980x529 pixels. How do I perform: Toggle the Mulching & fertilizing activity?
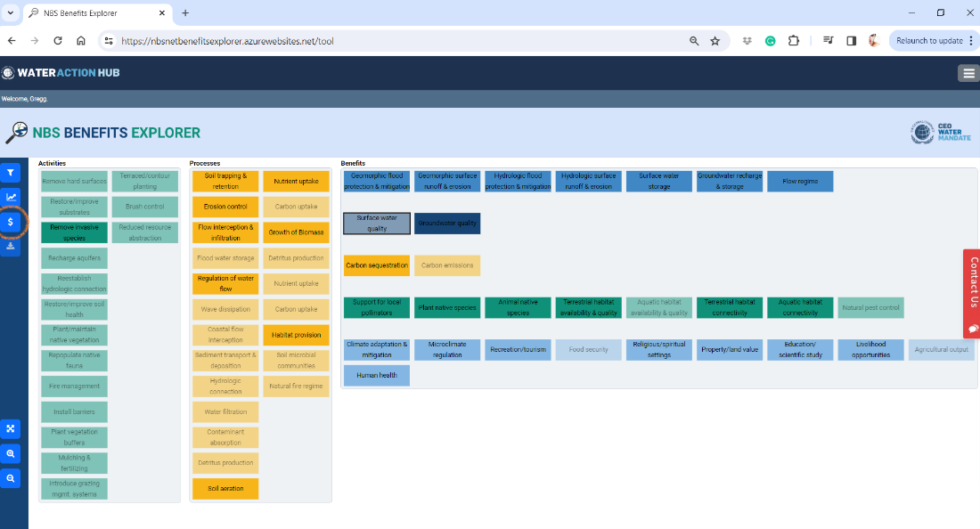point(74,463)
